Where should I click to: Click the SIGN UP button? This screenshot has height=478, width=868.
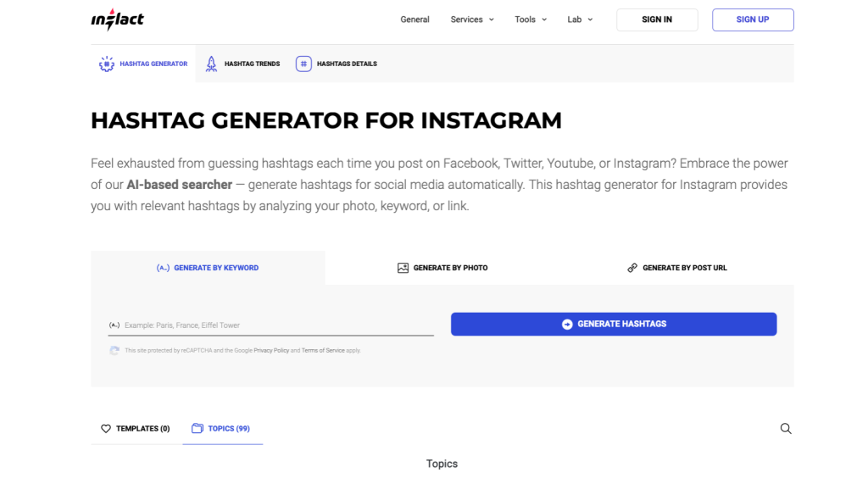[x=753, y=19]
